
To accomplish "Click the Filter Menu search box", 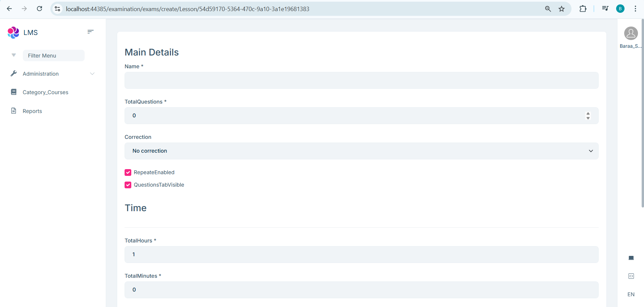I will [x=54, y=55].
